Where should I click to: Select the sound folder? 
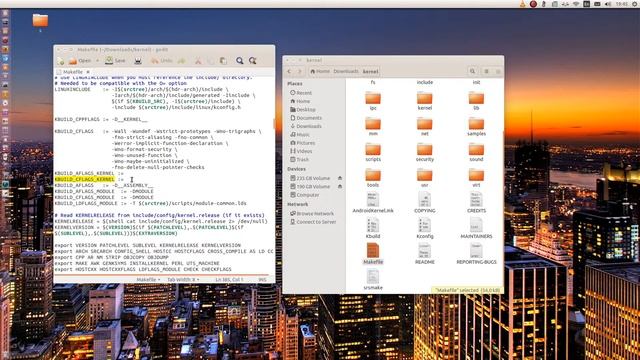click(x=476, y=152)
